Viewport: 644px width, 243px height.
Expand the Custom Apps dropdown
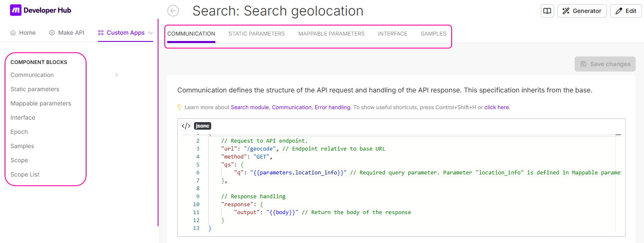click(151, 33)
